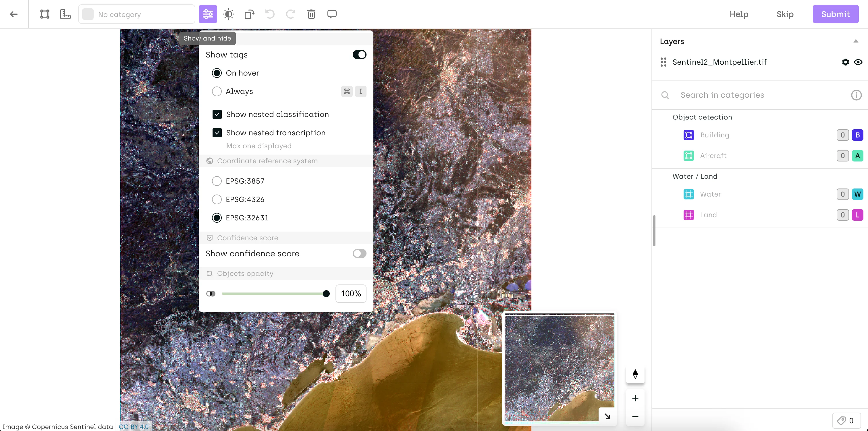Select the EPSG:4326 coordinate system
The width and height of the screenshot is (868, 431).
(217, 199)
